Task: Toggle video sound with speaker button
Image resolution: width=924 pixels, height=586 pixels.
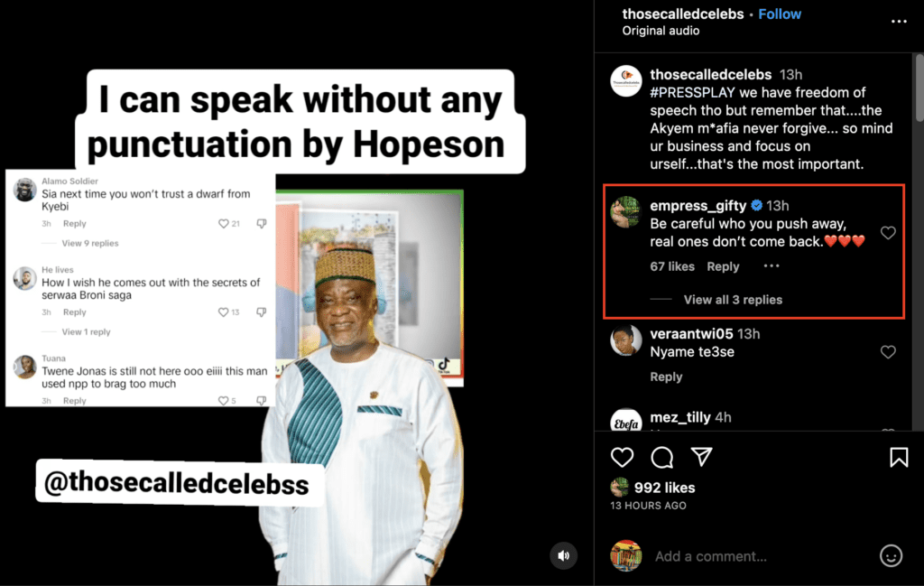Action: (563, 555)
